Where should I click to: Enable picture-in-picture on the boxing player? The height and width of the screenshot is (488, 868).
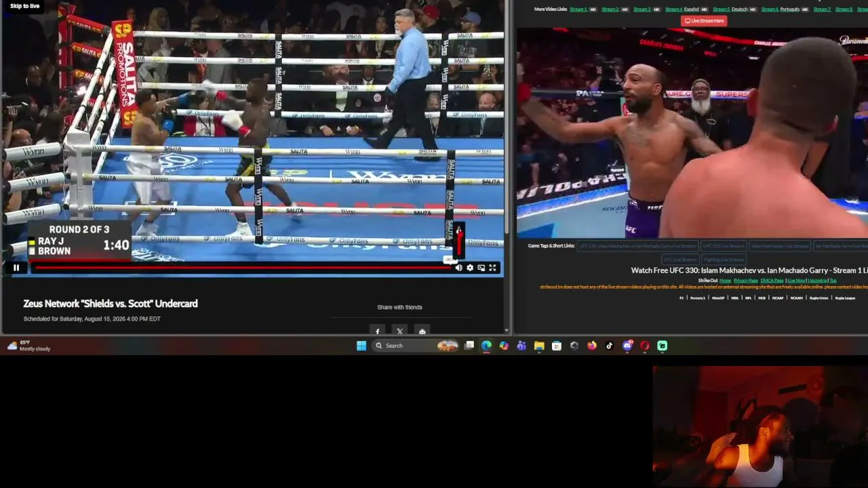pyautogui.click(x=481, y=268)
